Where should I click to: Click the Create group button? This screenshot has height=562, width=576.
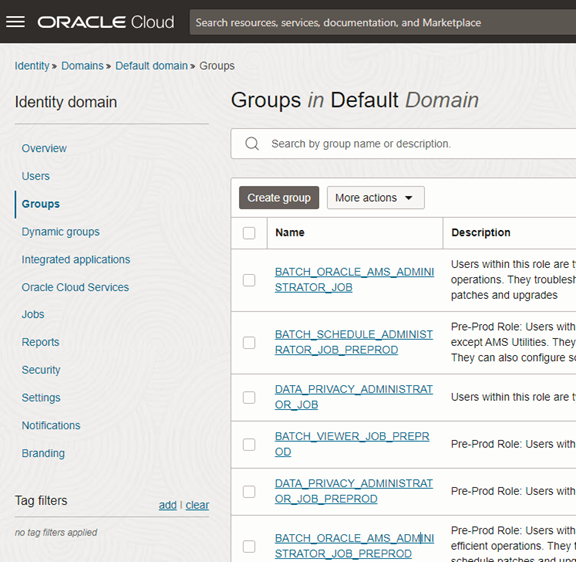(x=279, y=198)
